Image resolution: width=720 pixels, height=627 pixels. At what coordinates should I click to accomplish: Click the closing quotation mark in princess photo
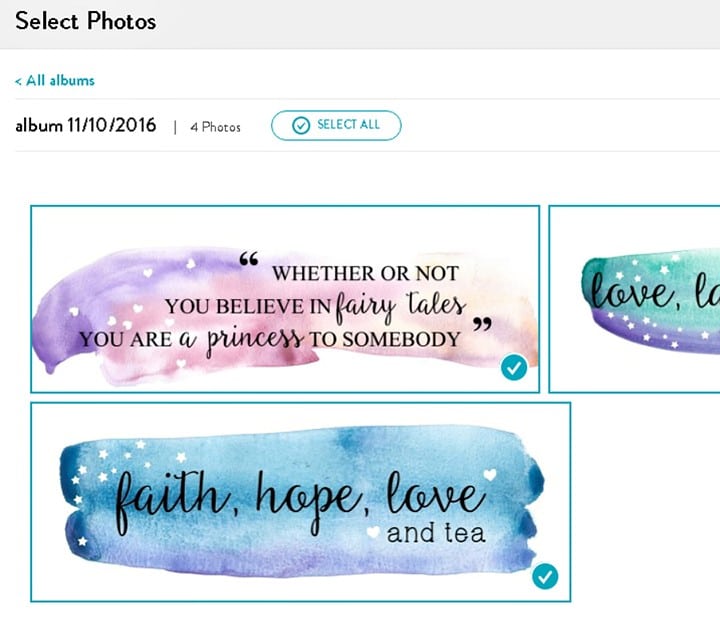point(482,324)
